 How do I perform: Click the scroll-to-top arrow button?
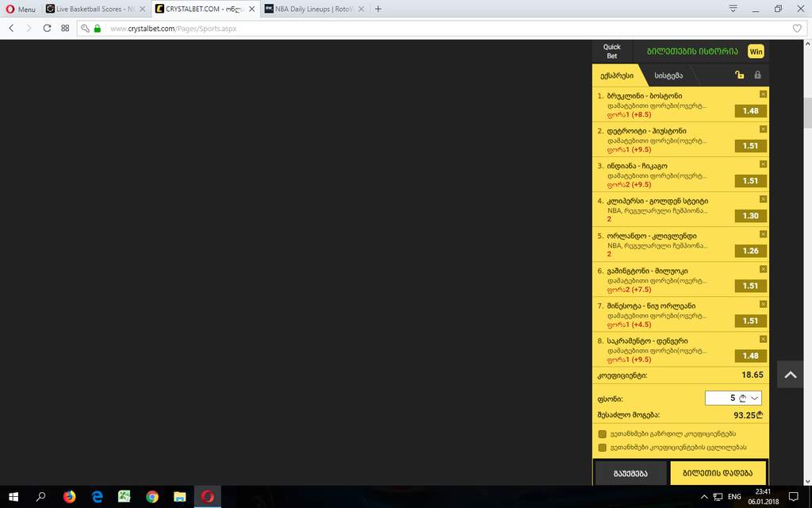(791, 375)
